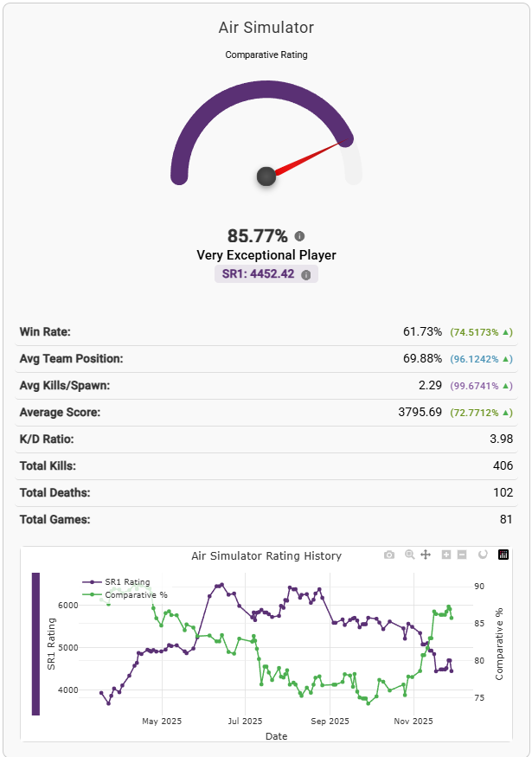Open the Plotly logo icon
The image size is (532, 757).
[x=503, y=555]
